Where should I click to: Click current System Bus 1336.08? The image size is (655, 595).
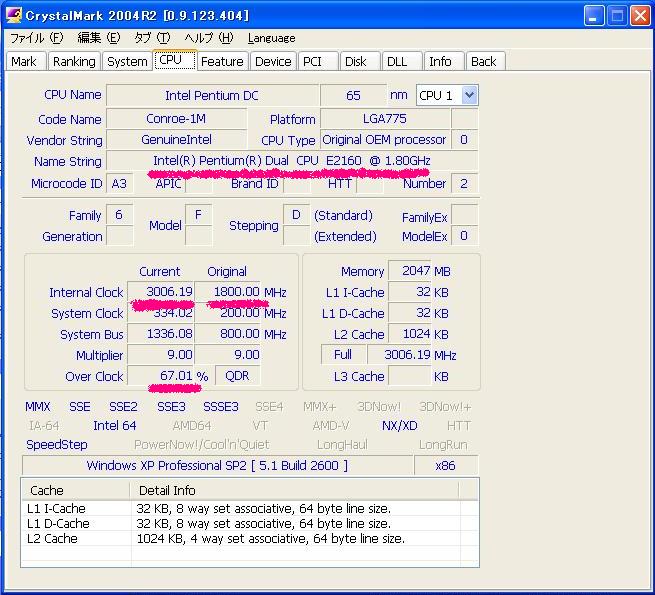point(160,334)
